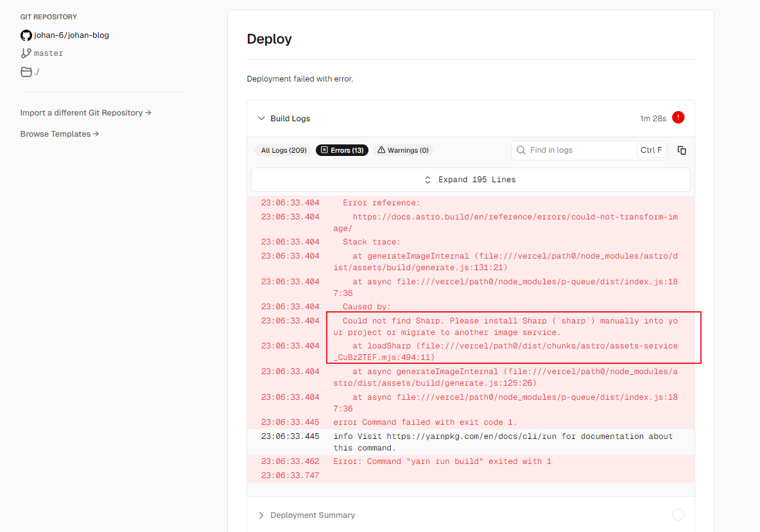The width and height of the screenshot is (760, 532).
Task: Click the Find in logs search field
Action: tap(589, 150)
